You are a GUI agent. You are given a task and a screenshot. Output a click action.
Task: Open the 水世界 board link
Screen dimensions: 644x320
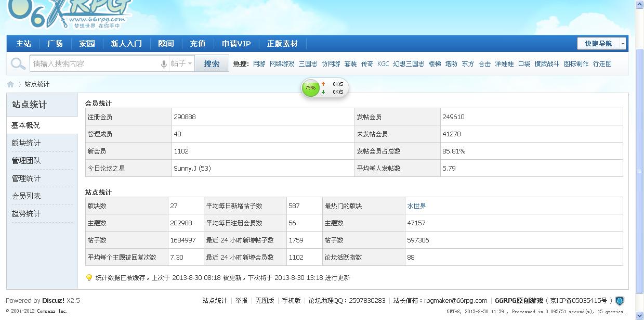[x=417, y=206]
